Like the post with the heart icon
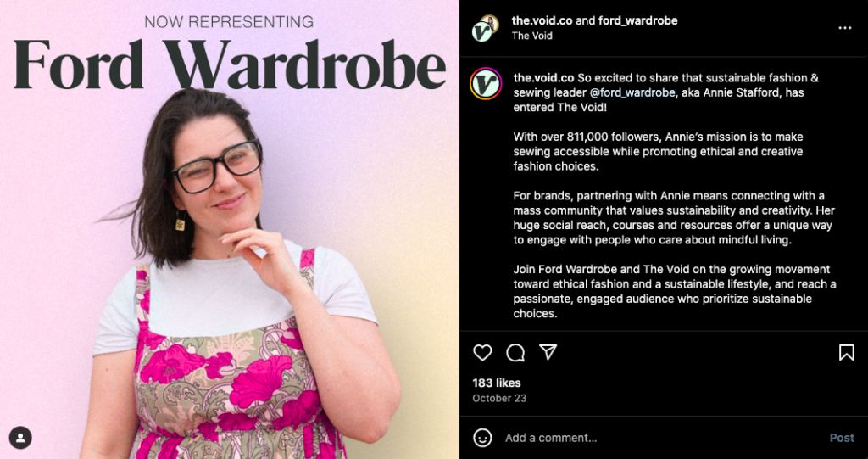This screenshot has height=459, width=868. pyautogui.click(x=482, y=353)
